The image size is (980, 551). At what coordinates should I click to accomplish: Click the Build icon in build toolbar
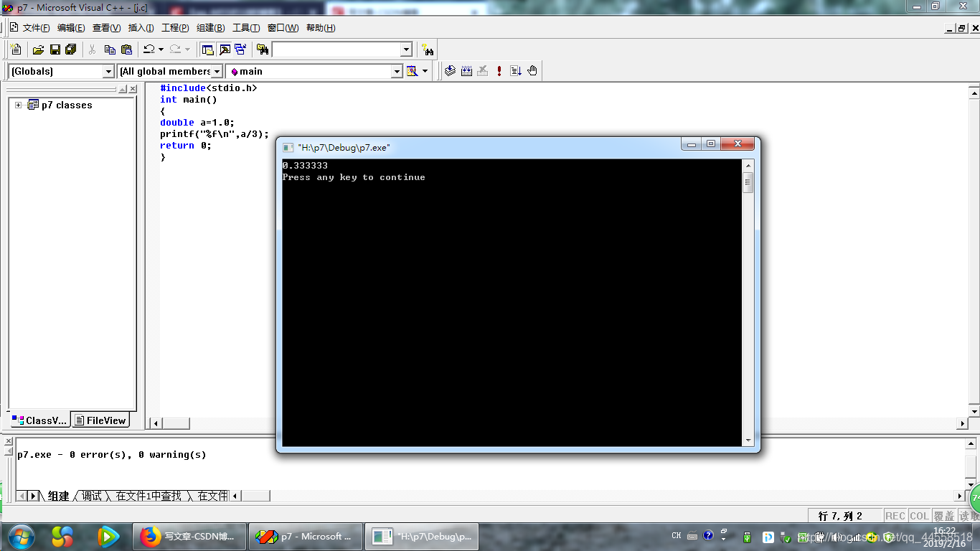[467, 71]
